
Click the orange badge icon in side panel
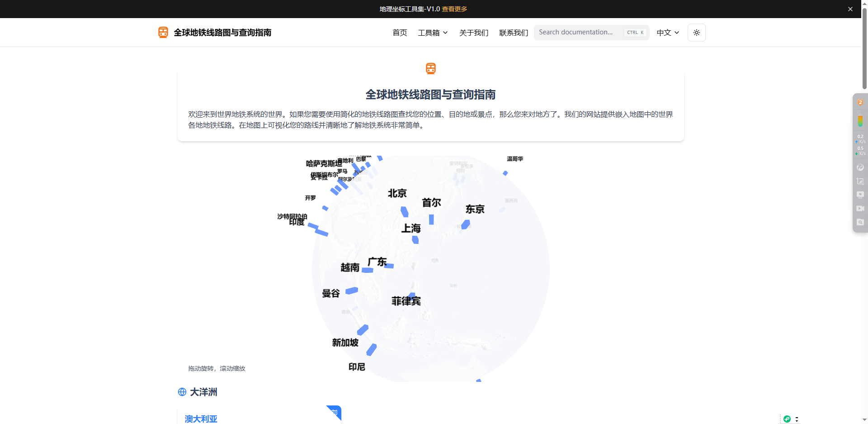point(860,103)
